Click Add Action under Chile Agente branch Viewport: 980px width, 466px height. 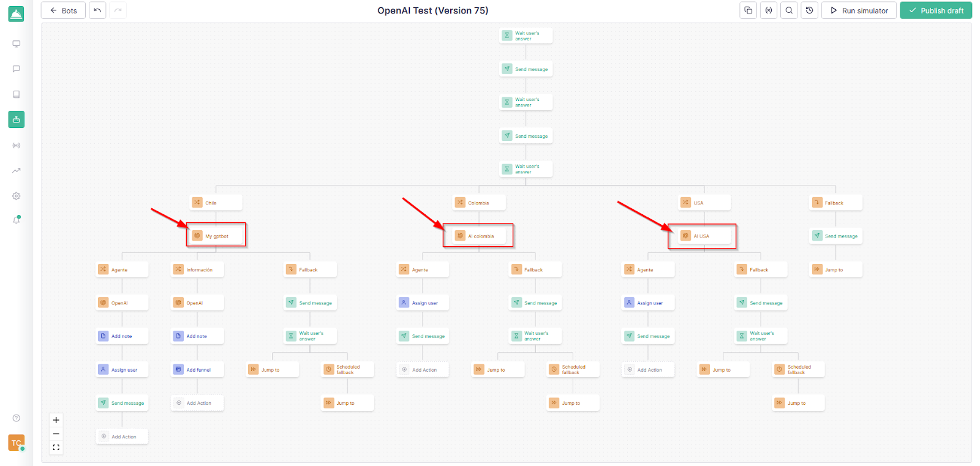122,437
